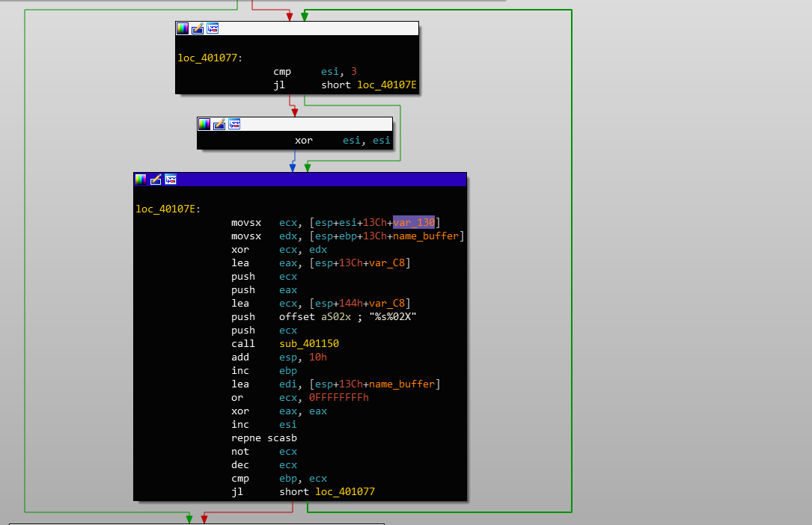Click "%s%02X" string comment
Viewport: 812px width, 525px height.
click(x=393, y=316)
